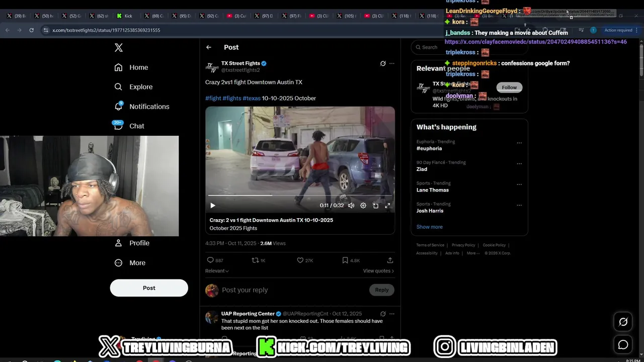
Task: Open Profile in the X sidebar
Action: (x=132, y=243)
